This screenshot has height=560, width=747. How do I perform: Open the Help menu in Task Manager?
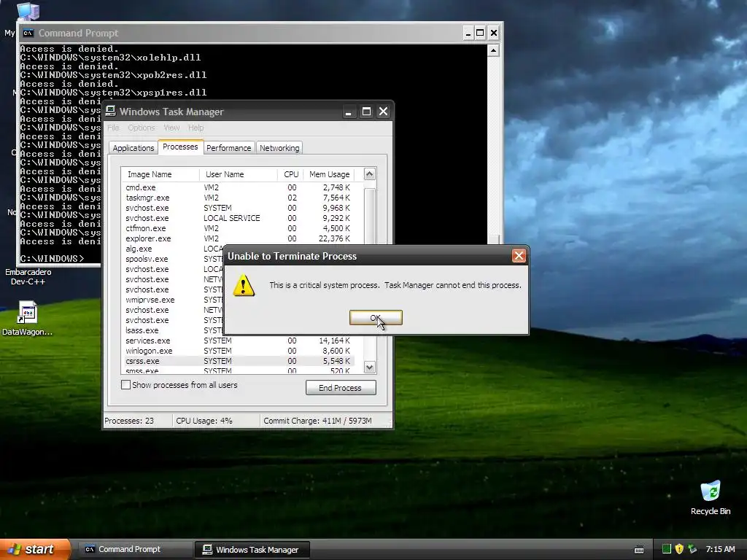point(196,128)
